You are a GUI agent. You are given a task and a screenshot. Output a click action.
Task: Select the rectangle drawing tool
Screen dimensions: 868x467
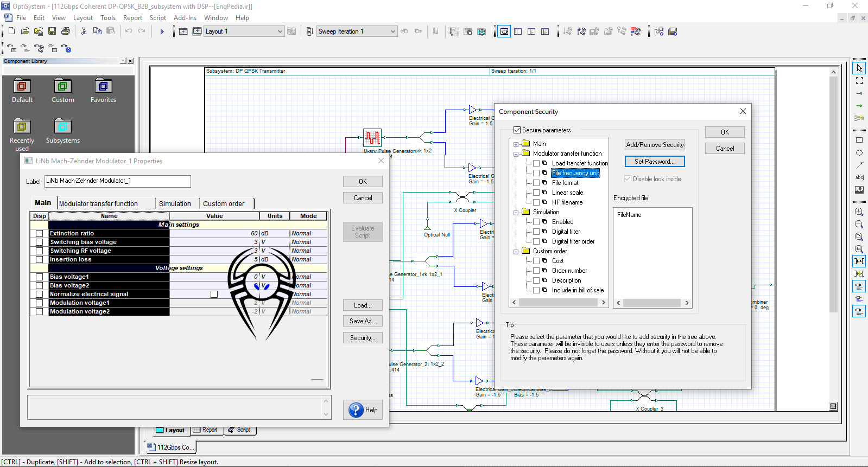point(859,140)
